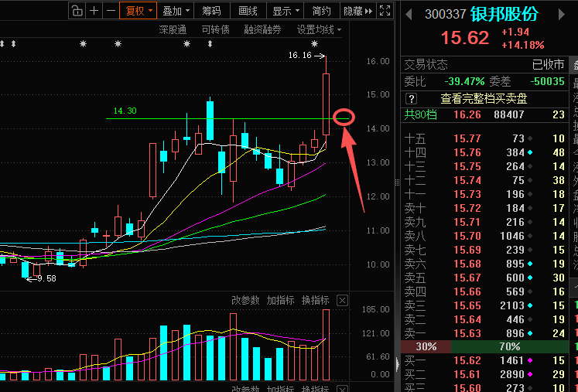The height and width of the screenshot is (392, 578).
Task: Open the 复权 dropdown
Action: coord(139,11)
